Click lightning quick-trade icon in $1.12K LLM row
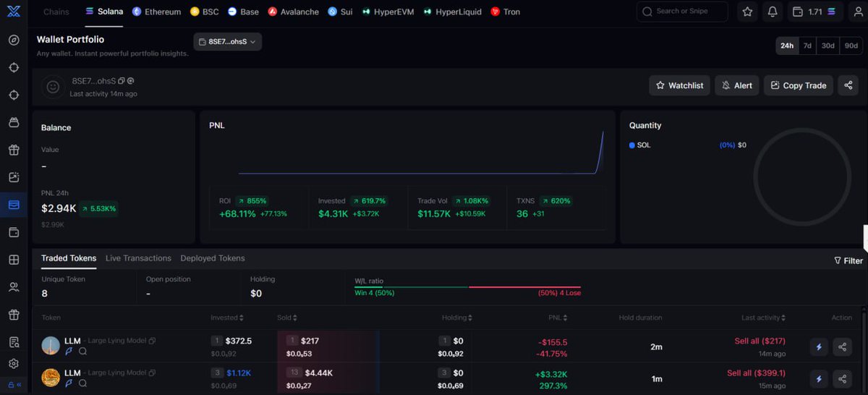 [x=819, y=378]
